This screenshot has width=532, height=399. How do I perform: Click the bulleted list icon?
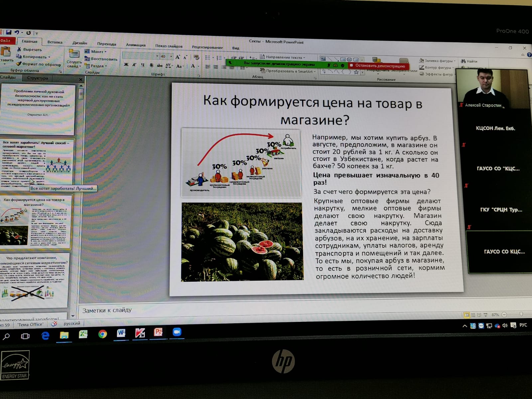click(x=208, y=58)
